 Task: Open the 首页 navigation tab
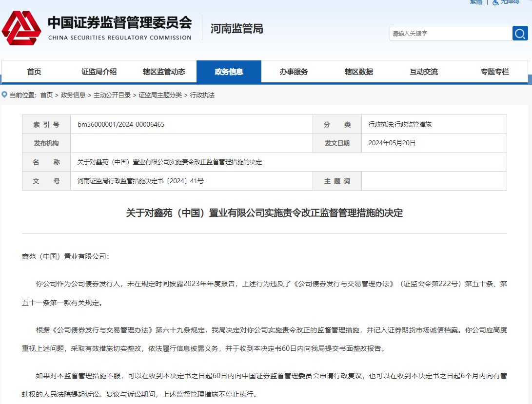(34, 72)
